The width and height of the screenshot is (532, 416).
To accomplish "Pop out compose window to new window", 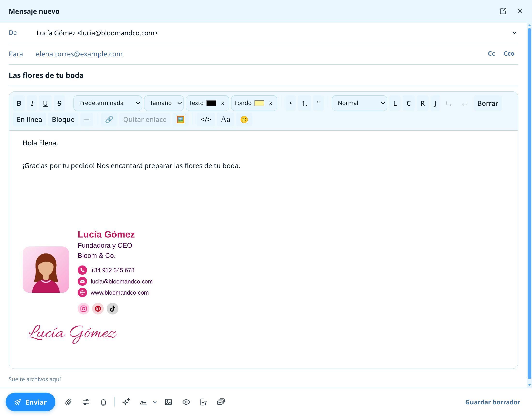I will (503, 11).
